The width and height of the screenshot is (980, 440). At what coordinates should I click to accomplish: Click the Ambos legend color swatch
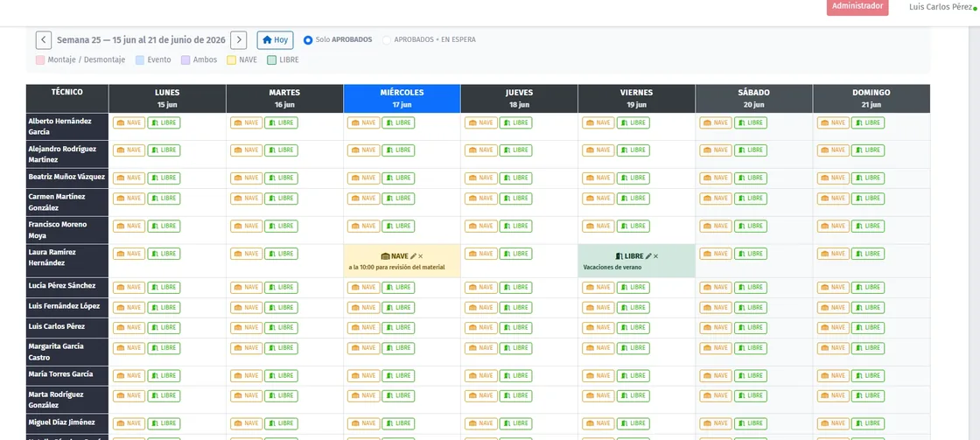tap(185, 60)
